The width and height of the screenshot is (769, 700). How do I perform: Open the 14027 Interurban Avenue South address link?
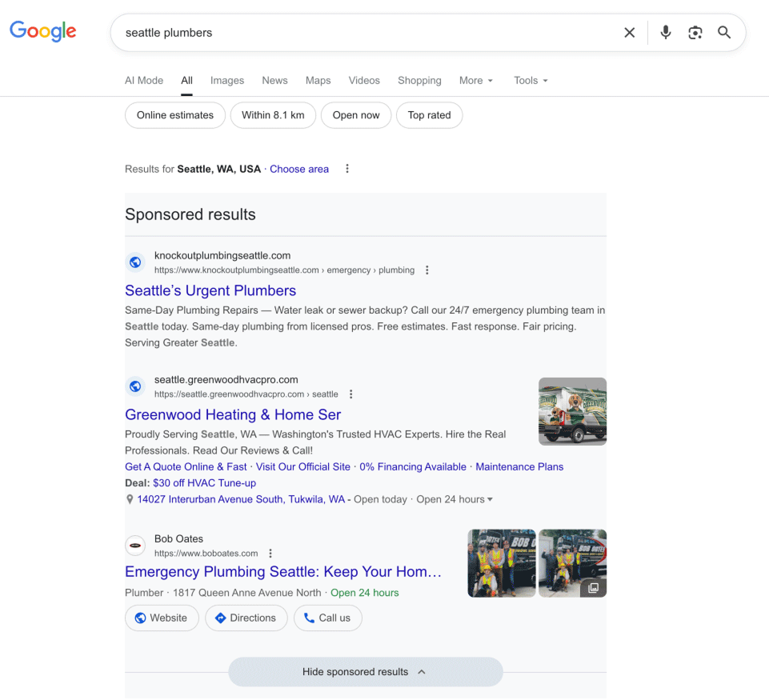241,499
